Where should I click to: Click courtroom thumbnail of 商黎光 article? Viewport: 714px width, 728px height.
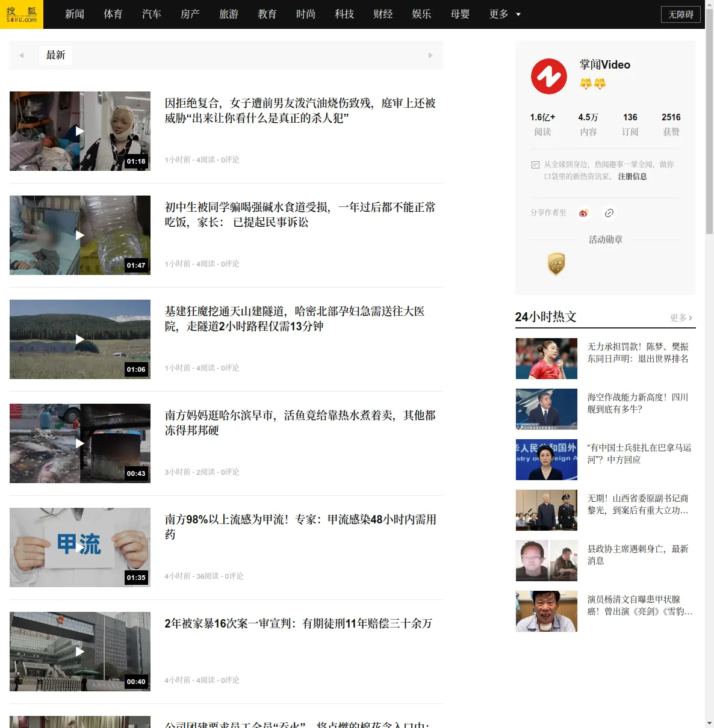547,510
